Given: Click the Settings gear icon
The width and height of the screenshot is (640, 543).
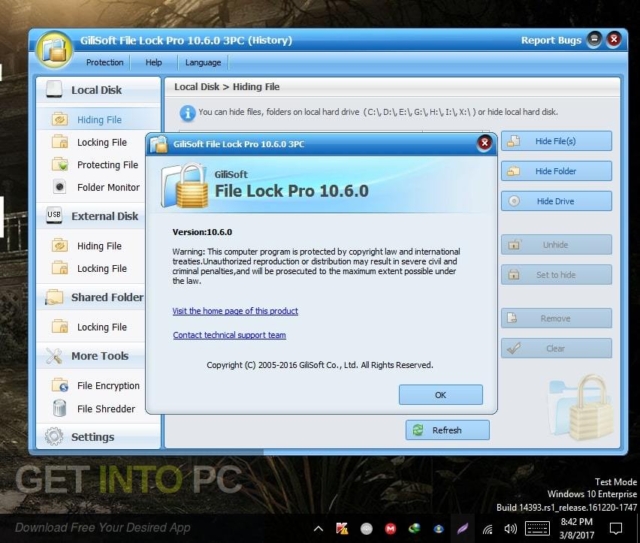Looking at the screenshot, I should (54, 436).
